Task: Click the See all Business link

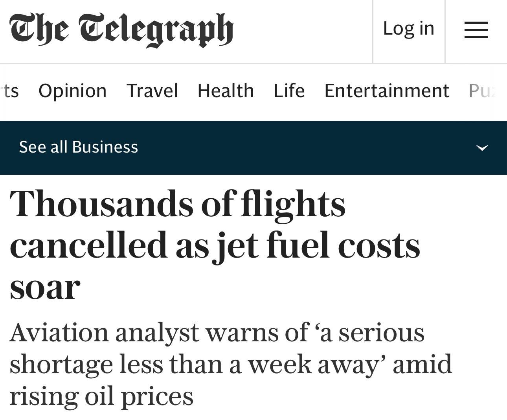Action: pos(79,147)
